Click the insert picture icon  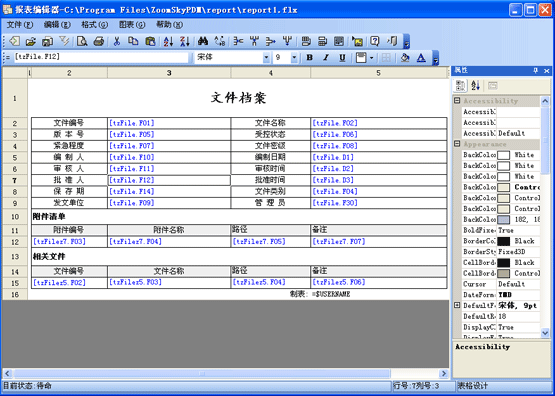tap(357, 41)
